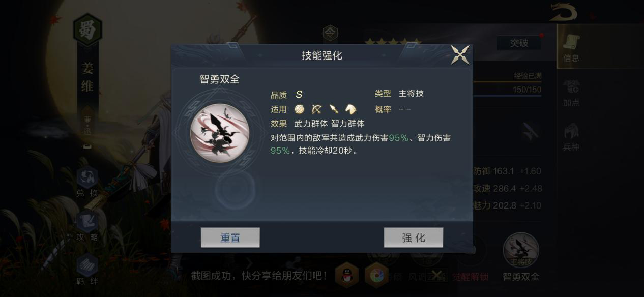Select the 主将技 智勇双全 skill slot
The image size is (644, 297).
521,257
